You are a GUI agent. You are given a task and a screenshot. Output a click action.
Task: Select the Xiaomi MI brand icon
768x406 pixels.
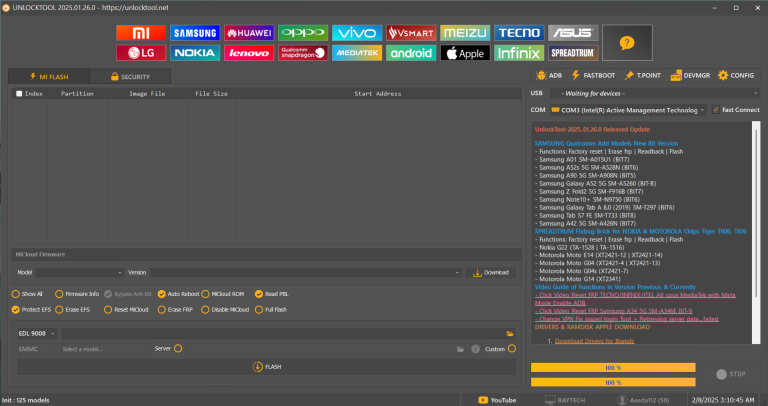(141, 33)
